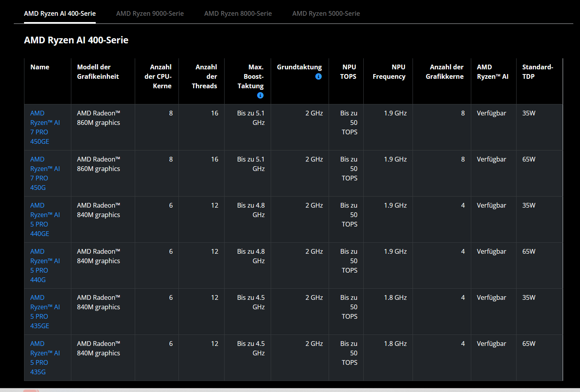This screenshot has width=580, height=392.
Task: Open the AMD Ryzen AI 7 PRO 450GE link
Action: 45,127
